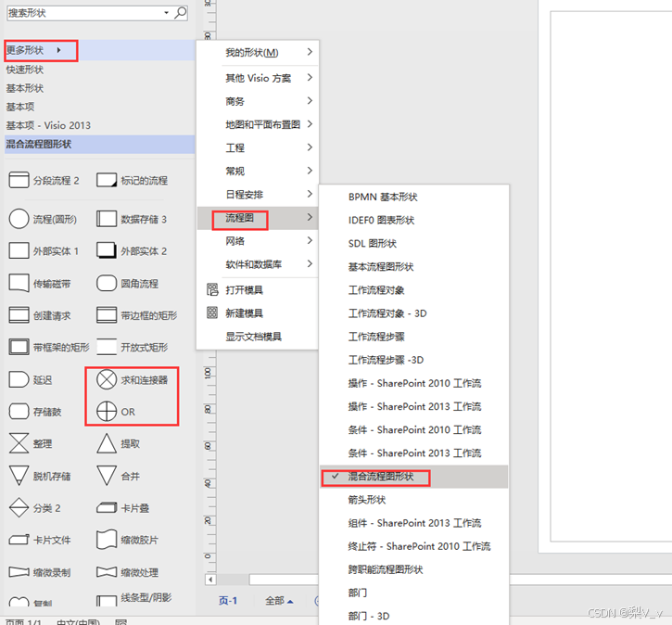Select the 提取 triangle shape icon
The image size is (672, 625).
(x=107, y=443)
